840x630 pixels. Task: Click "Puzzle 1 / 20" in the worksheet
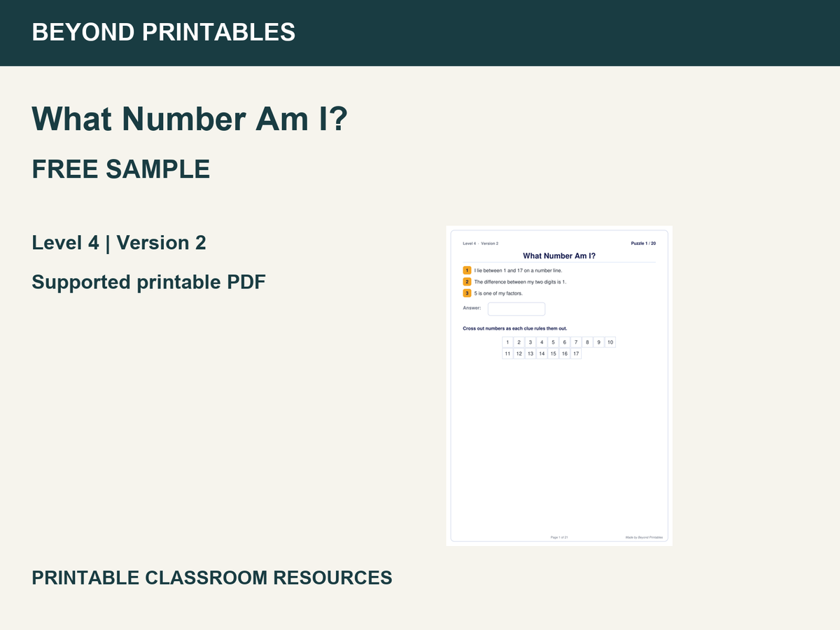643,244
